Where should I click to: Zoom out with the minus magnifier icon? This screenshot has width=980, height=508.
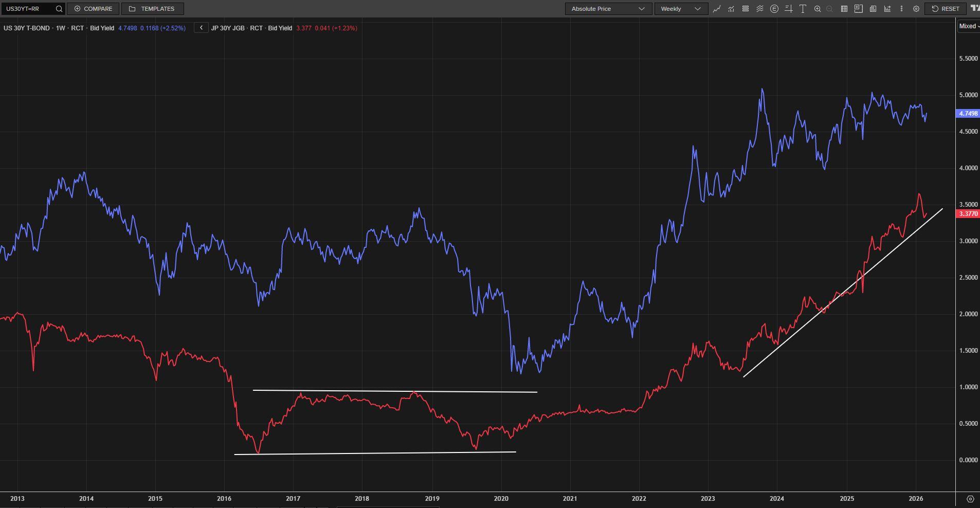pyautogui.click(x=829, y=9)
